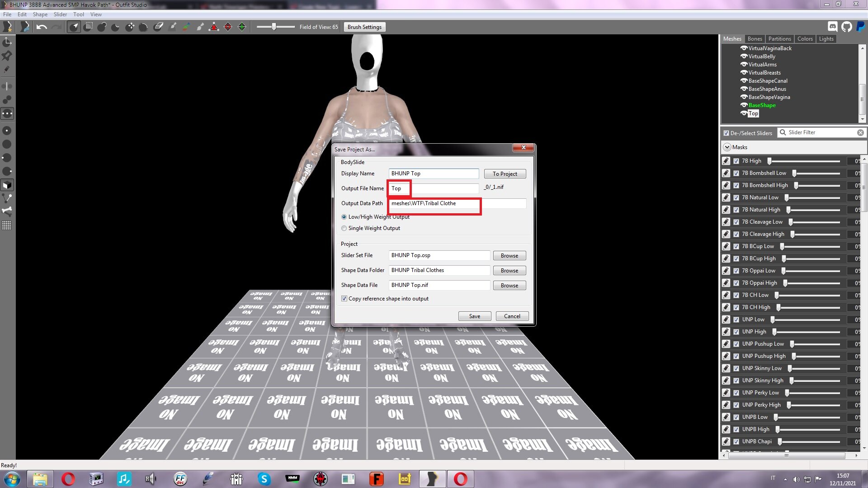Click the green vertex tool icon
Image resolution: width=868 pixels, height=488 pixels.
pos(242,27)
